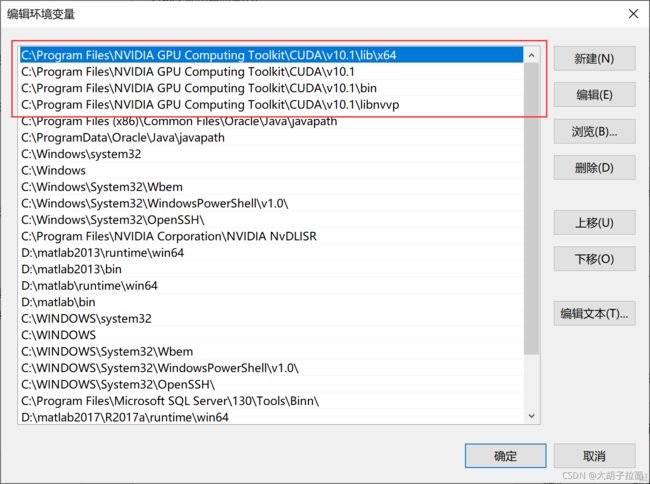Select the D:\matlab2013\bin entry

(x=272, y=269)
